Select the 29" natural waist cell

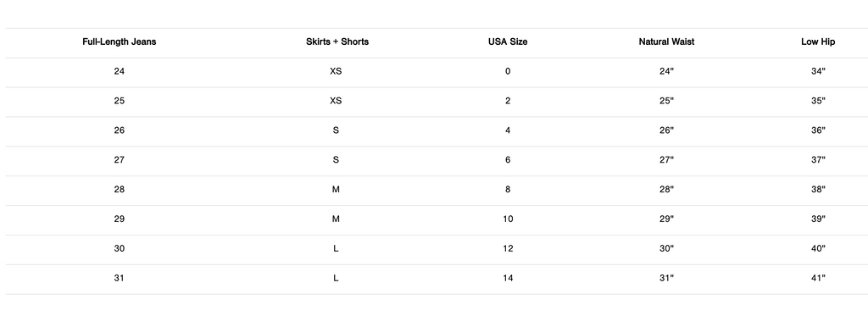666,219
